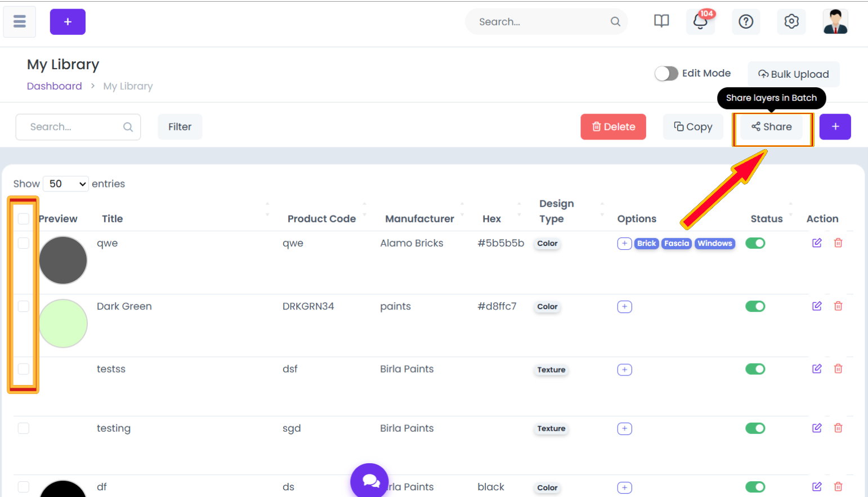
Task: Open the hamburger sidebar menu
Action: pos(20,22)
